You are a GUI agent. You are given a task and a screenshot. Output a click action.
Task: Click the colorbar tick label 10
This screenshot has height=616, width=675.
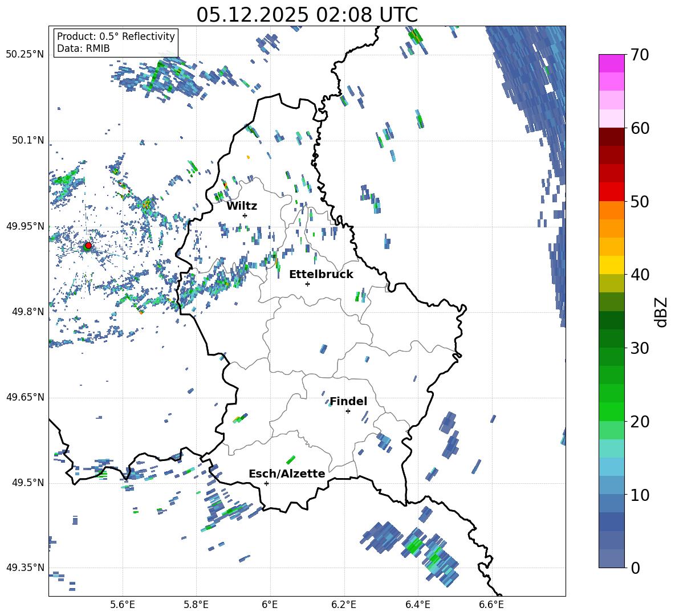(x=640, y=495)
